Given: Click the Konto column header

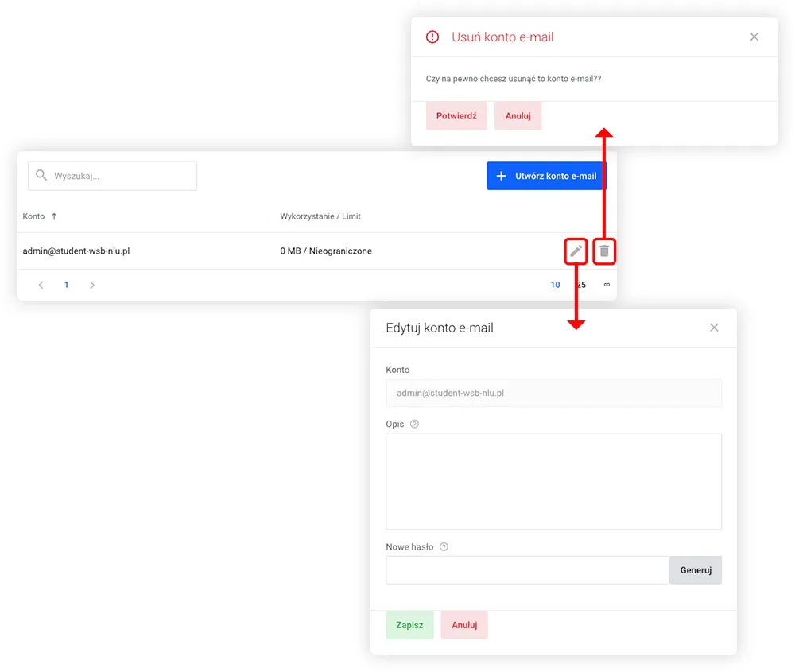Looking at the screenshot, I should [33, 216].
